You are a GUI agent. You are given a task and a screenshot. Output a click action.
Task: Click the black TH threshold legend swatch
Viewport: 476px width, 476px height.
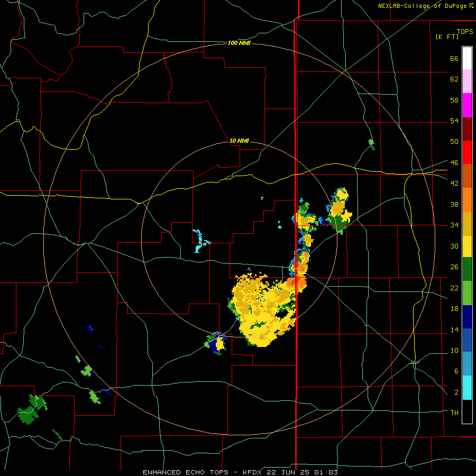tap(467, 411)
